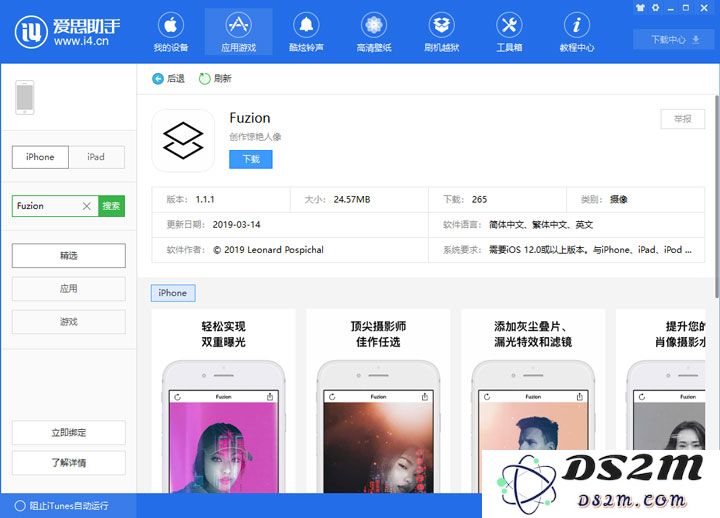Click the blue 下载 download button
The width and height of the screenshot is (720, 518).
[x=251, y=159]
